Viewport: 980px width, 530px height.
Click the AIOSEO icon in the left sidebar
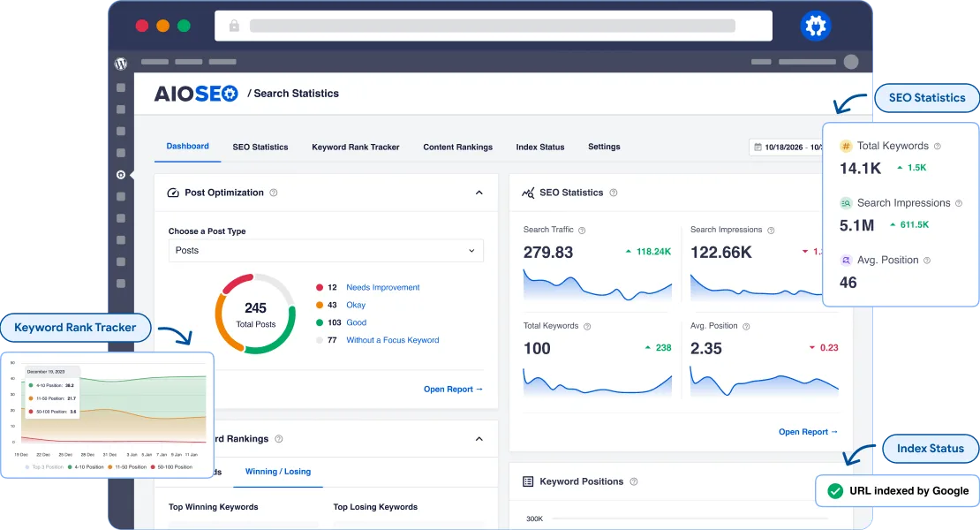(121, 175)
